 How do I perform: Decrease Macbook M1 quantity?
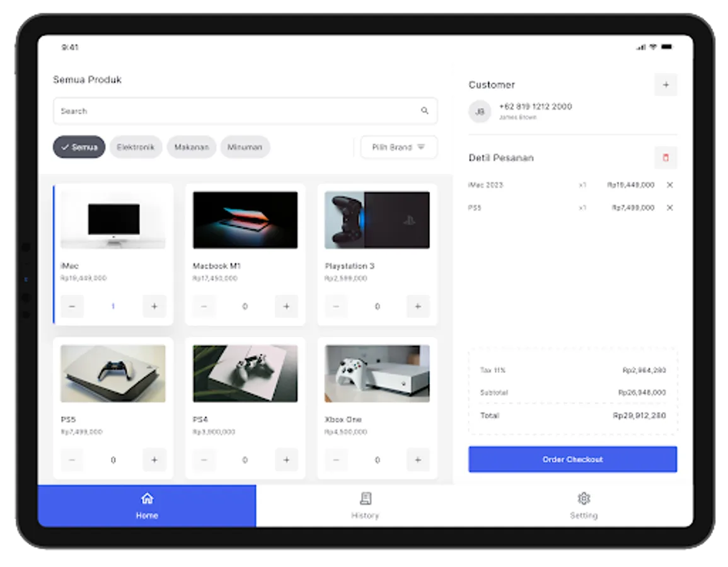tap(204, 306)
